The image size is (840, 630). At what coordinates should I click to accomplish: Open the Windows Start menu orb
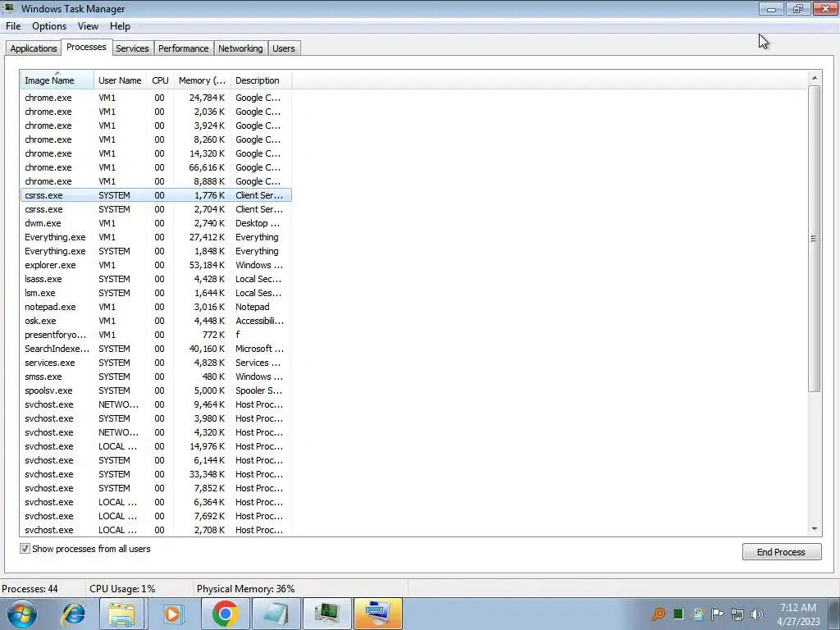21,614
